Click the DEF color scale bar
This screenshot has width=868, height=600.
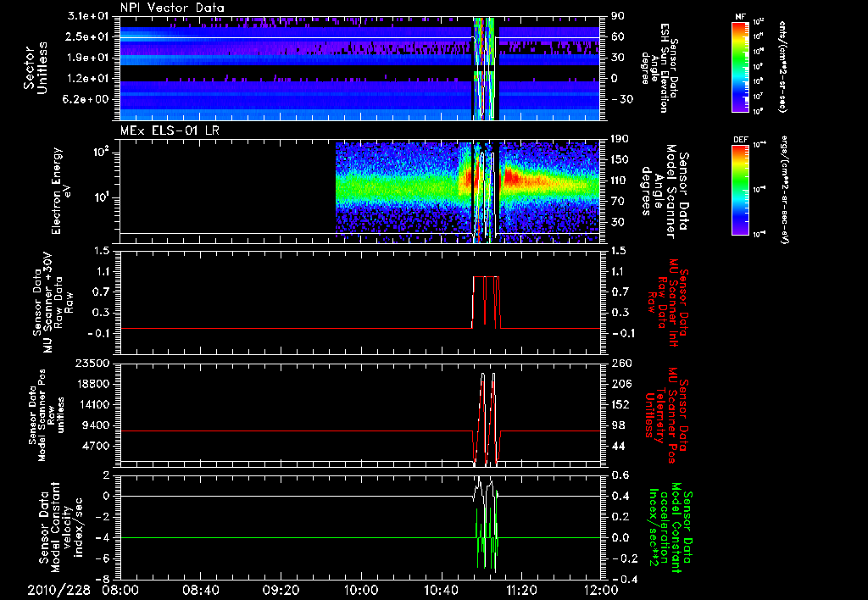740,190
